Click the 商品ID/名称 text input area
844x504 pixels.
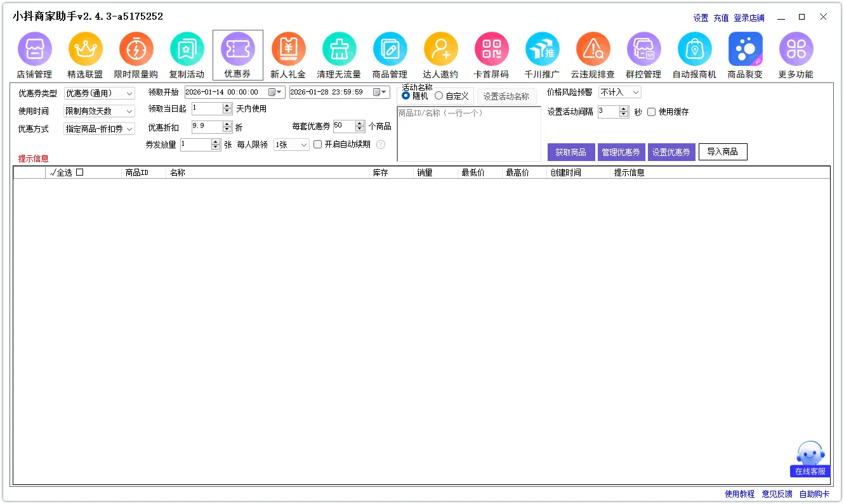[468, 134]
